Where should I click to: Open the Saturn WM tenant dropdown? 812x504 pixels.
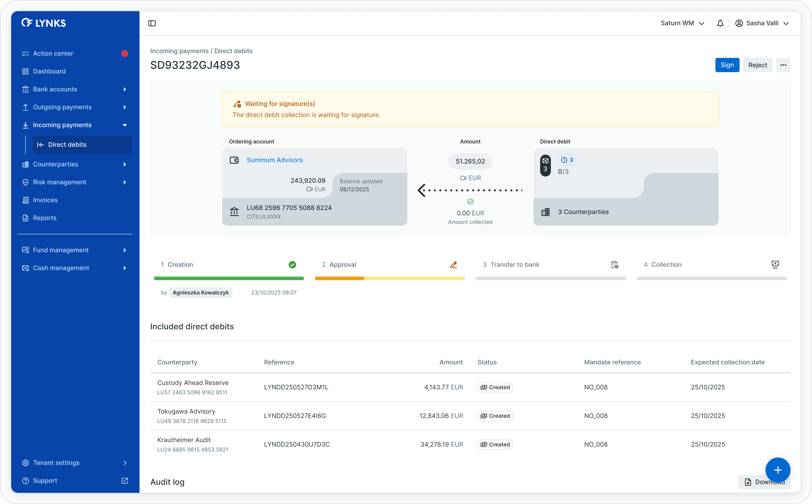(x=682, y=23)
